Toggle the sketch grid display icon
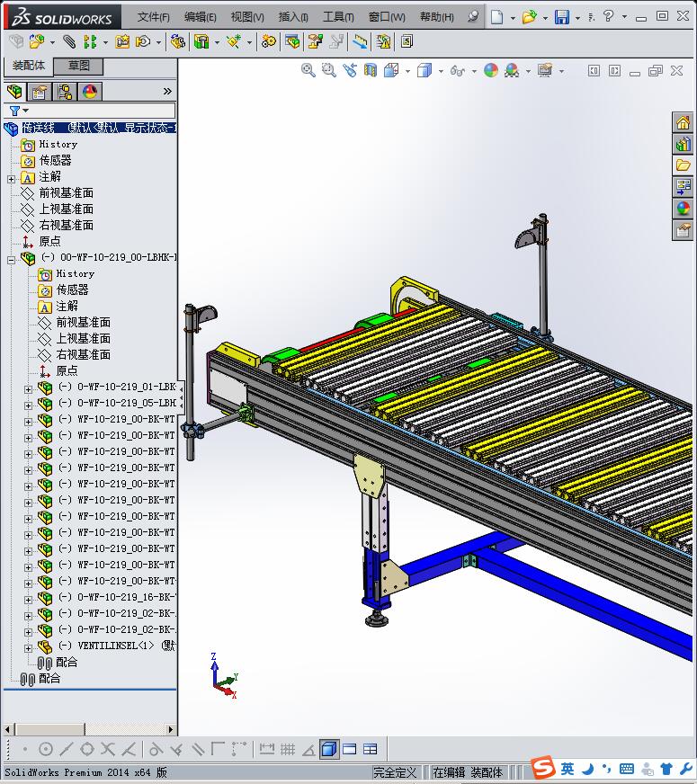 (288, 749)
